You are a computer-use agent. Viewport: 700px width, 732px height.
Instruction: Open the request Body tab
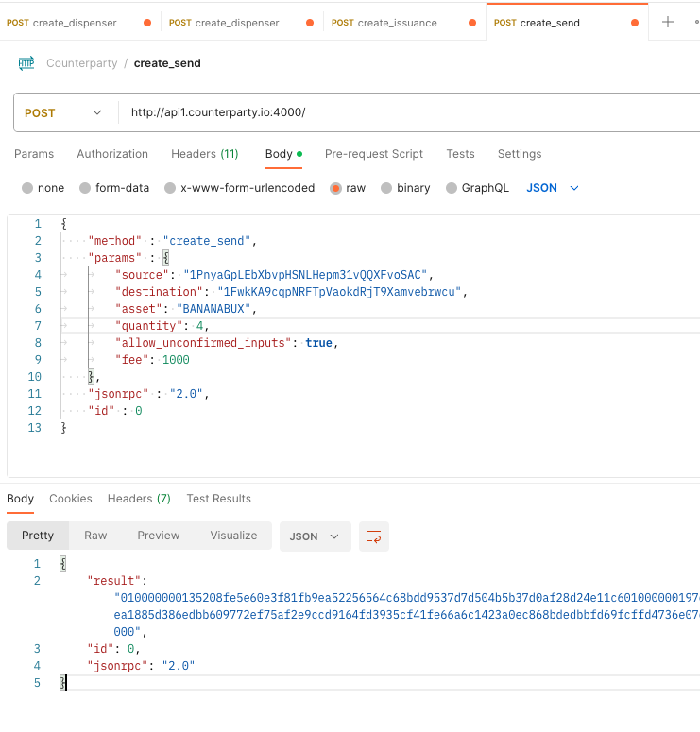click(283, 154)
